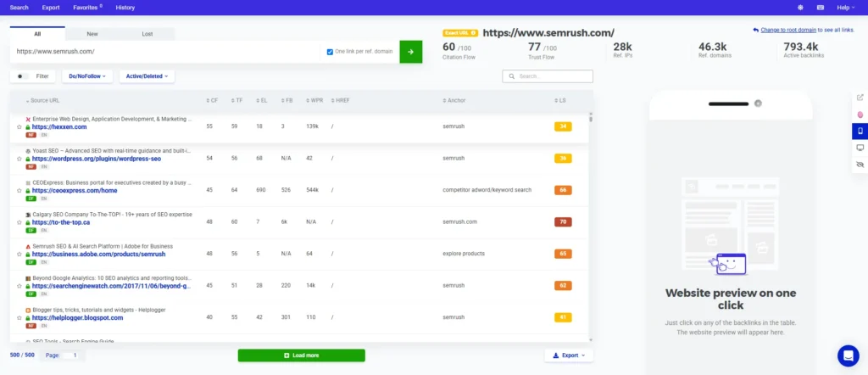Open the Active/Deleted dropdown
This screenshot has width=868, height=375.
pos(147,76)
